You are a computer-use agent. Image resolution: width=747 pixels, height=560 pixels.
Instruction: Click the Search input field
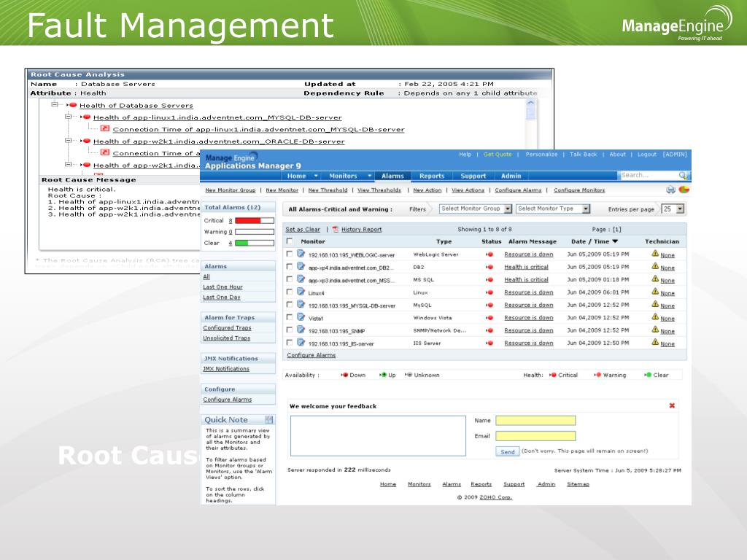(x=649, y=175)
